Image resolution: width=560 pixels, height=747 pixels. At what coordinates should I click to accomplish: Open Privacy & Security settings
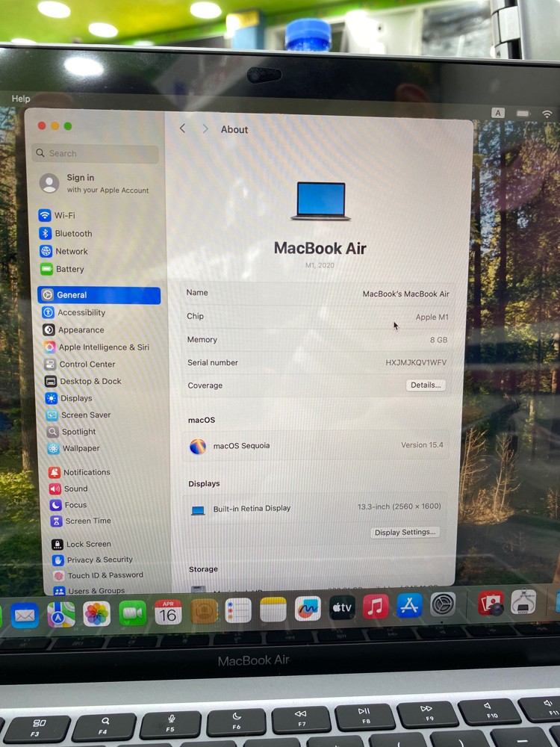[x=93, y=560]
